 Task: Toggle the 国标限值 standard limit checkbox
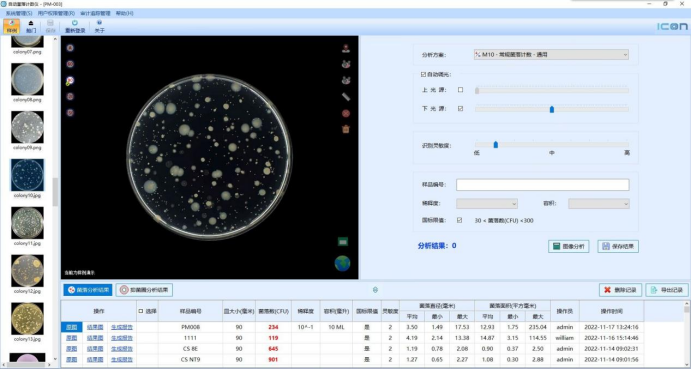459,220
